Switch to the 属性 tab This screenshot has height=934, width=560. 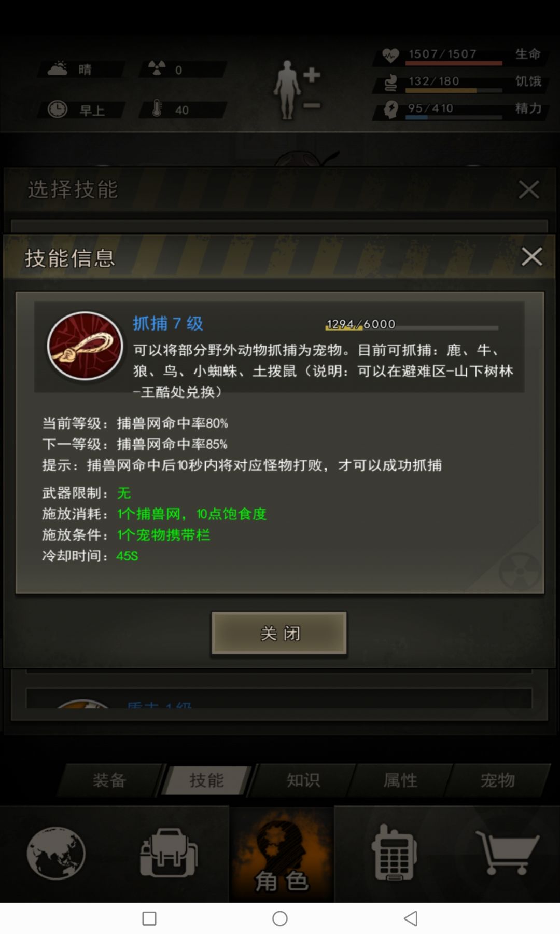[x=400, y=780]
